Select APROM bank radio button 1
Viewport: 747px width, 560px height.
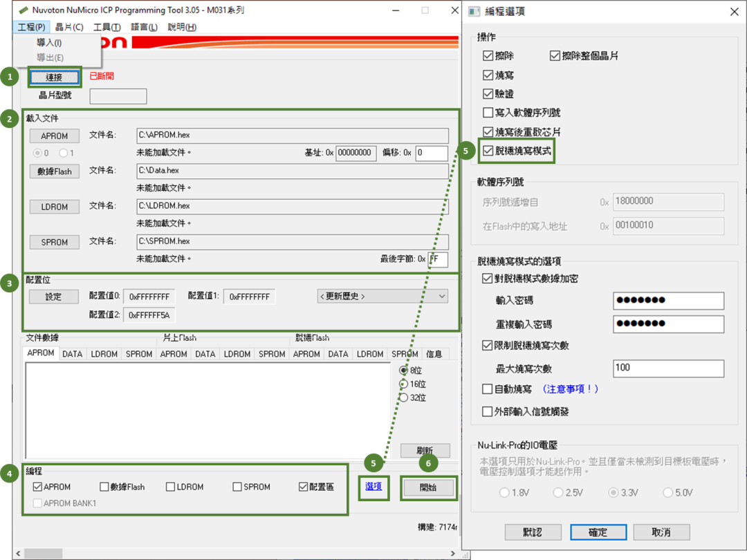point(64,153)
